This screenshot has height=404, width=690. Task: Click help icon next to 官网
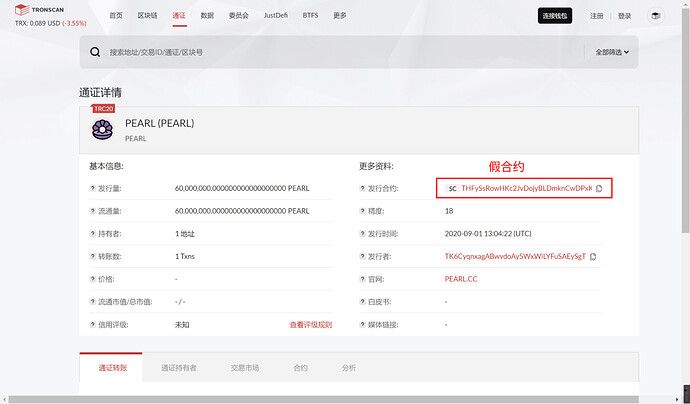pos(363,279)
